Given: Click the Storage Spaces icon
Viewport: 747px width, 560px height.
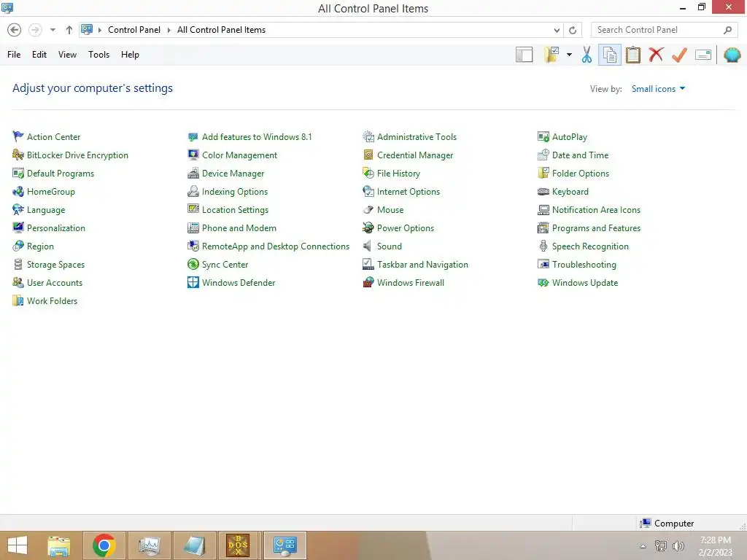Looking at the screenshot, I should point(18,264).
